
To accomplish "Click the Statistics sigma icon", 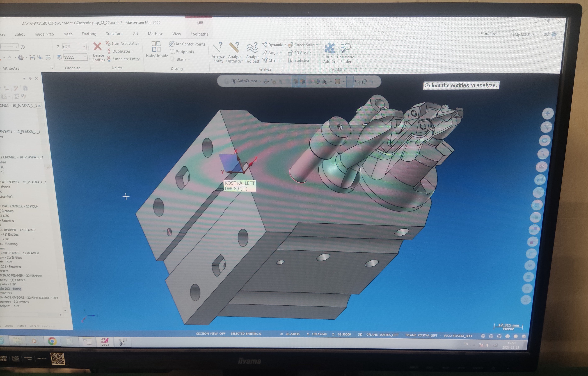I will (291, 60).
